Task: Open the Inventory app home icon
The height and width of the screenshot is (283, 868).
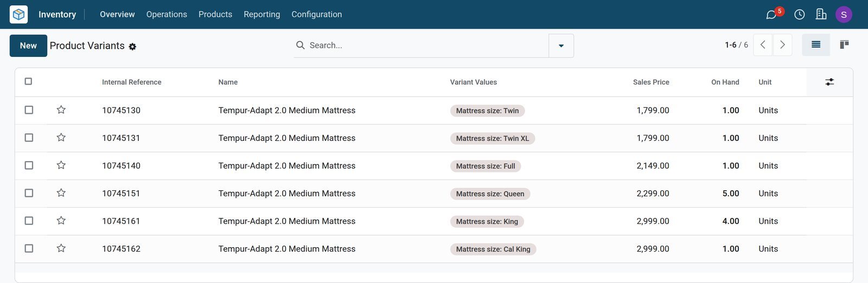Action: tap(18, 14)
